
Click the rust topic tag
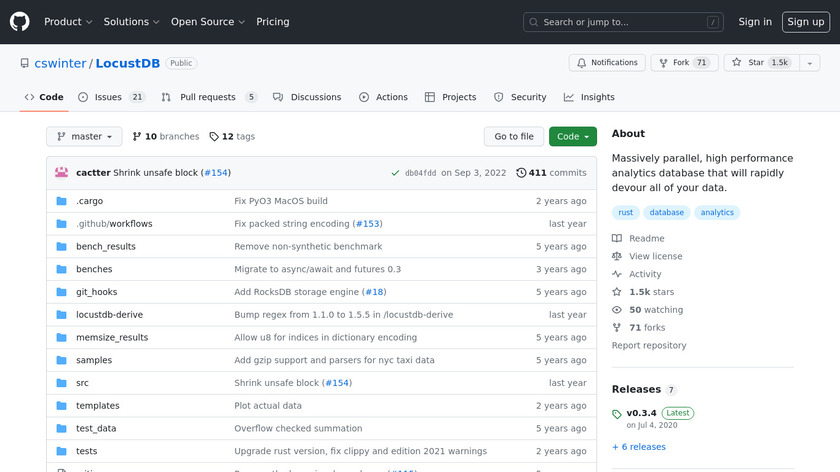pos(625,213)
